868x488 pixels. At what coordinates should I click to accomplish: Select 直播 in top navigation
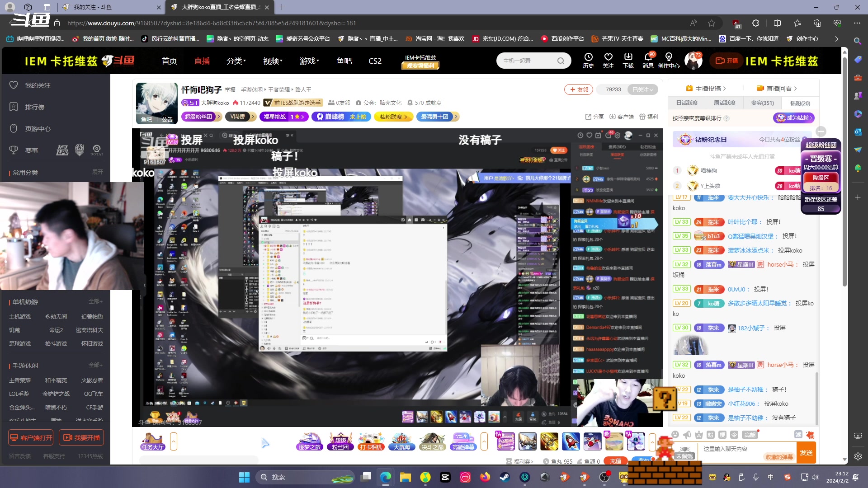pyautogui.click(x=202, y=61)
